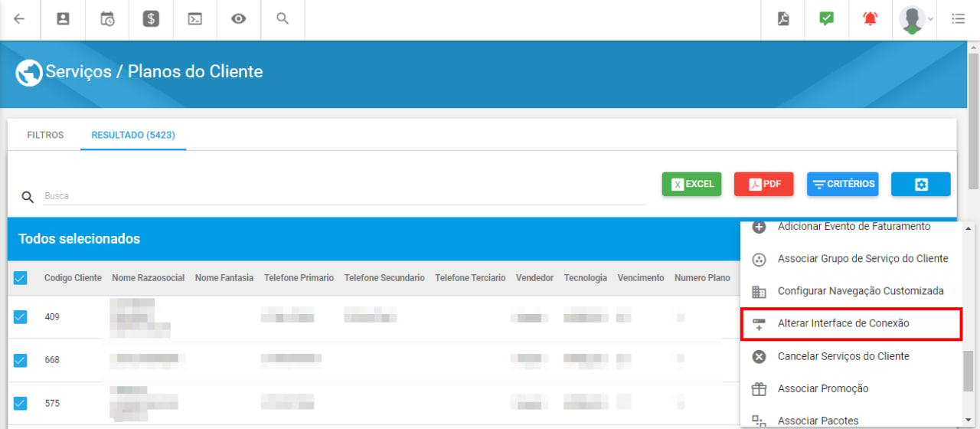The height and width of the screenshot is (429, 980).
Task: Open the terminal console icon
Action: tap(195, 19)
